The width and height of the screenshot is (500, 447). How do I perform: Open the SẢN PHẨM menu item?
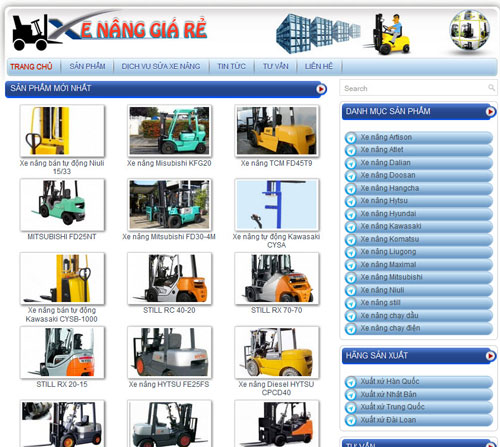tap(87, 66)
